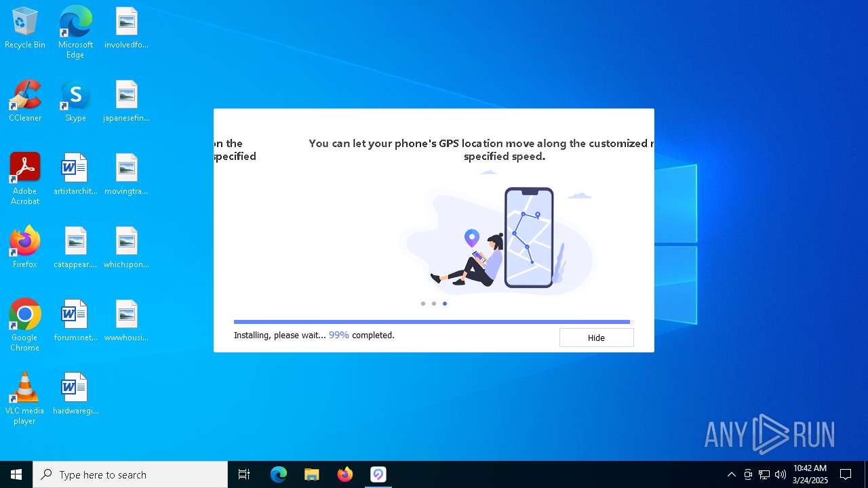The width and height of the screenshot is (868, 488).
Task: Launch Firefox from the desktop
Action: coord(25,248)
